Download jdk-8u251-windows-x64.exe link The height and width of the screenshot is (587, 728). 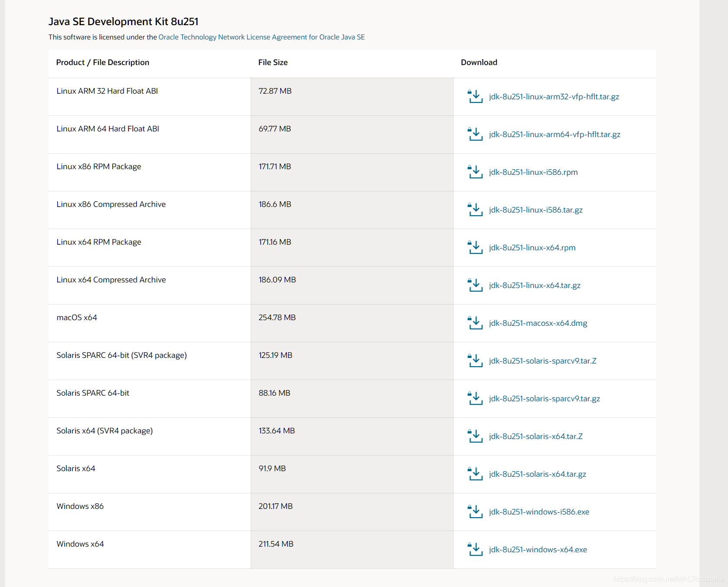pos(538,550)
